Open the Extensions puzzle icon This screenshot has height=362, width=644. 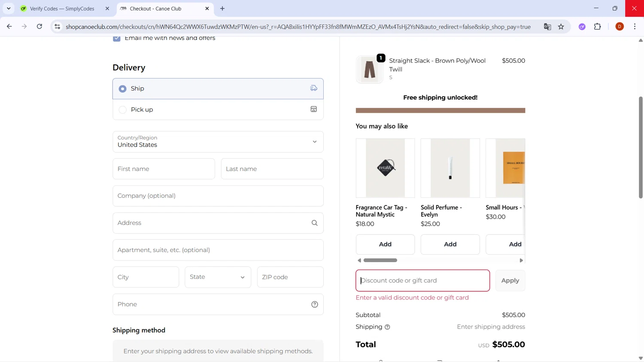pyautogui.click(x=598, y=27)
